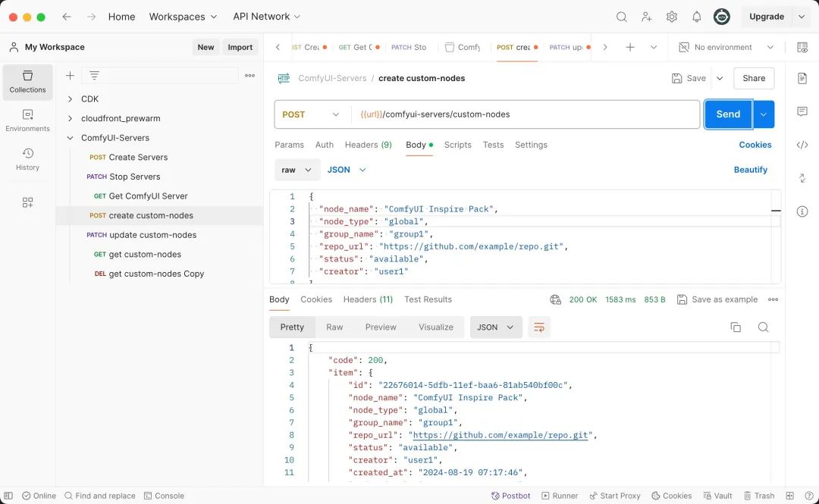
Task: Open the Cookies link under Send
Action: click(755, 145)
